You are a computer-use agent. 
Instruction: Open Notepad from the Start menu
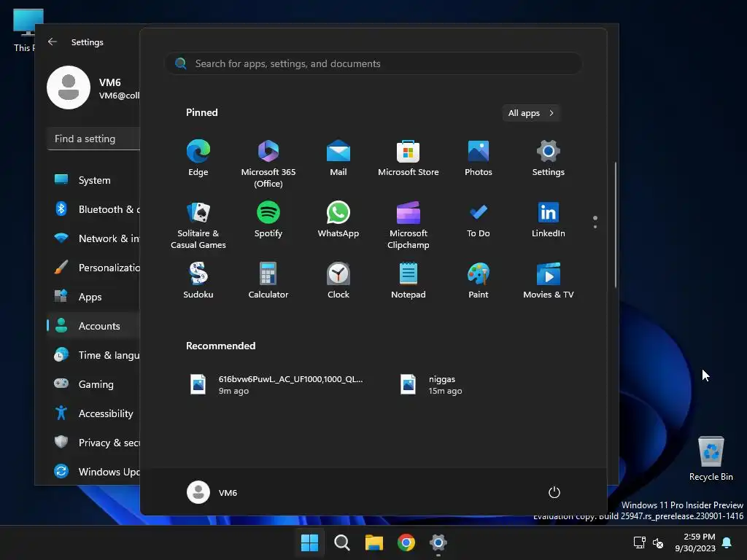pos(408,281)
